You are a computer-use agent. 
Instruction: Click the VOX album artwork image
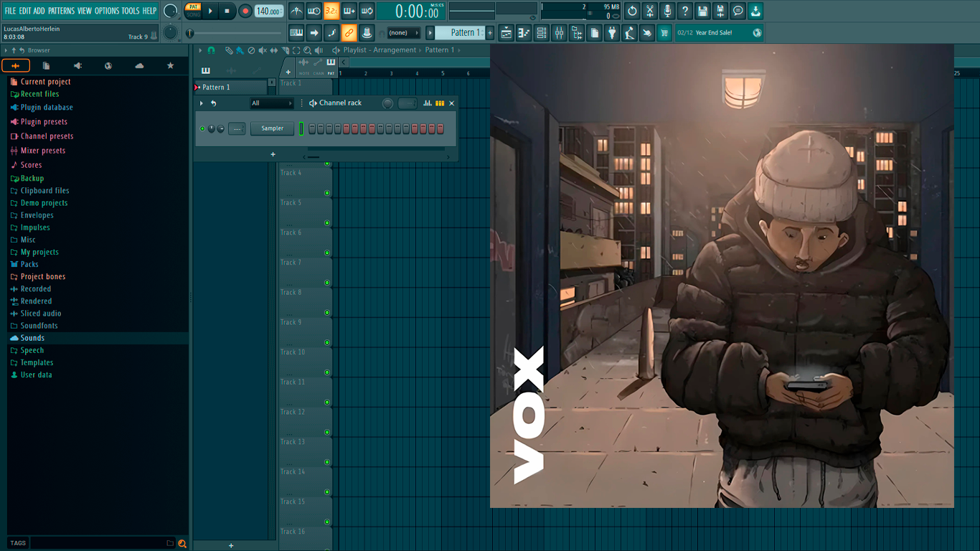(722, 276)
